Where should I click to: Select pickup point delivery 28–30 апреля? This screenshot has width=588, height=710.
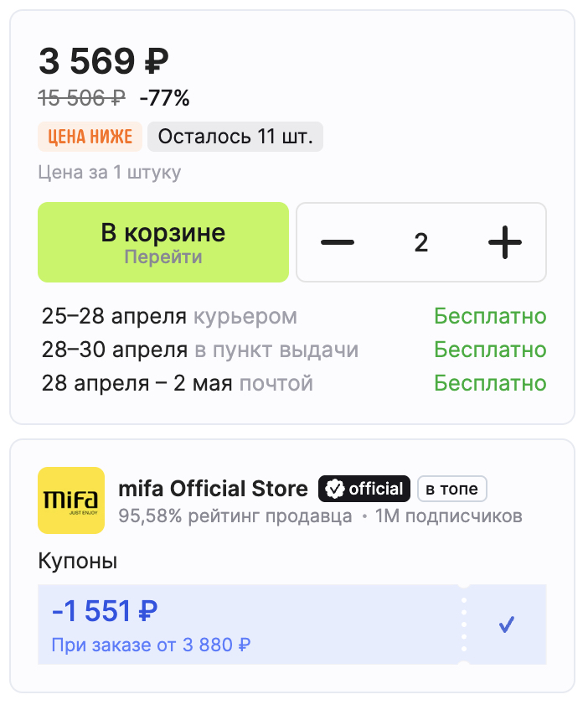(199, 350)
